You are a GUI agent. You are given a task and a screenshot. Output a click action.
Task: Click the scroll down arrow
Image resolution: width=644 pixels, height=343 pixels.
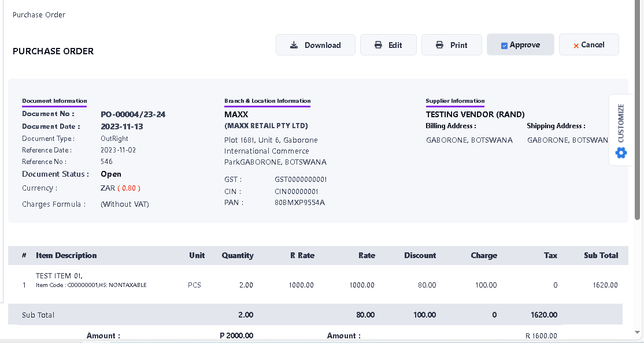pyautogui.click(x=638, y=333)
